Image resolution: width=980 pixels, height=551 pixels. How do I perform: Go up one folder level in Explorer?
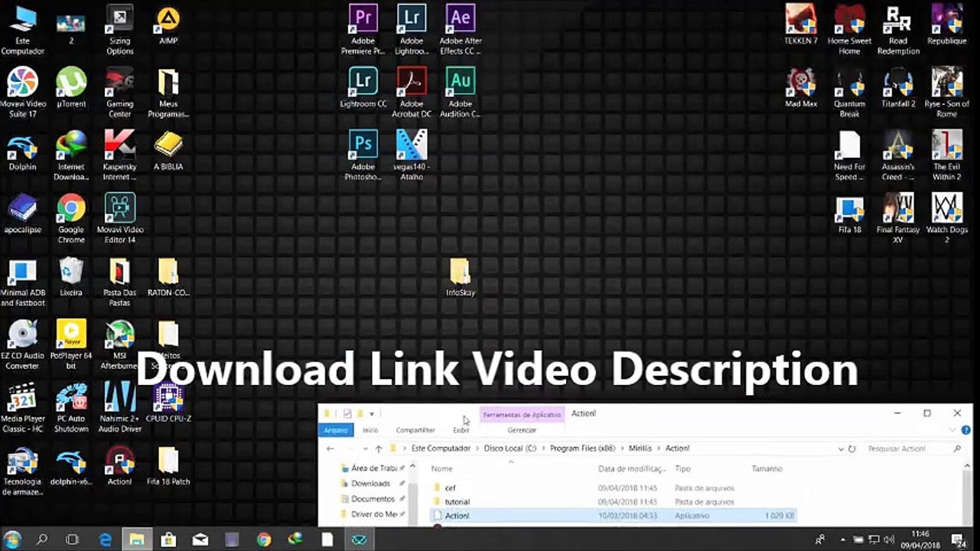point(378,449)
